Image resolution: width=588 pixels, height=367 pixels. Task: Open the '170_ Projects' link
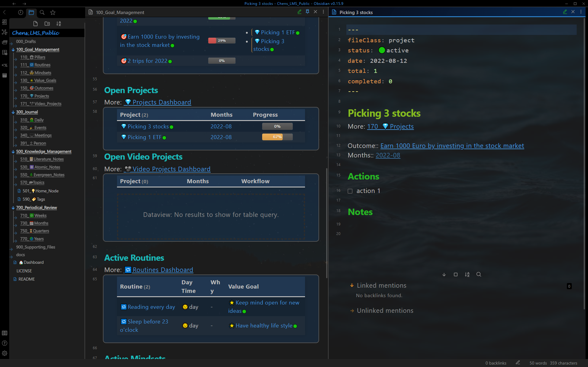pos(390,127)
